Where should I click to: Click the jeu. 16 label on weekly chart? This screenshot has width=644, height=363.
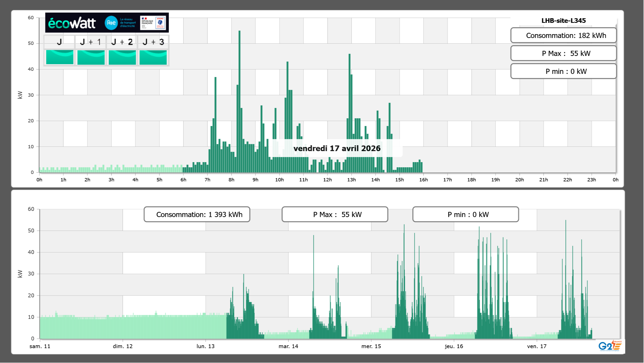[x=454, y=346]
